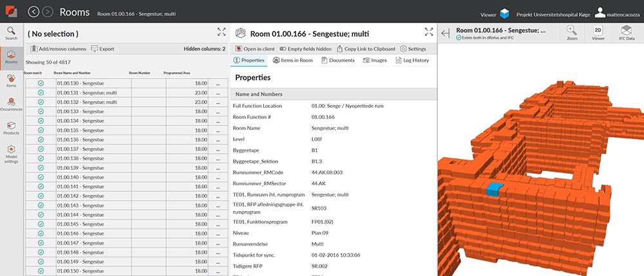This screenshot has width=644, height=276.
Task: Open IFC Data panel
Action: [627, 33]
